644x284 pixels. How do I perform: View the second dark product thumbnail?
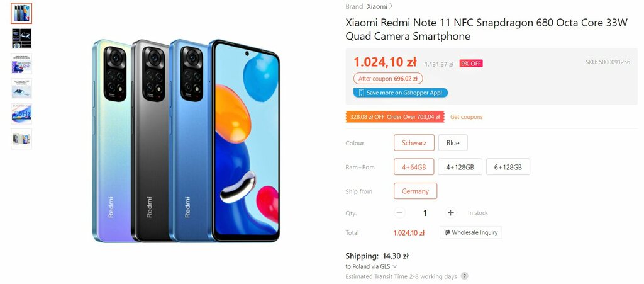point(21,38)
